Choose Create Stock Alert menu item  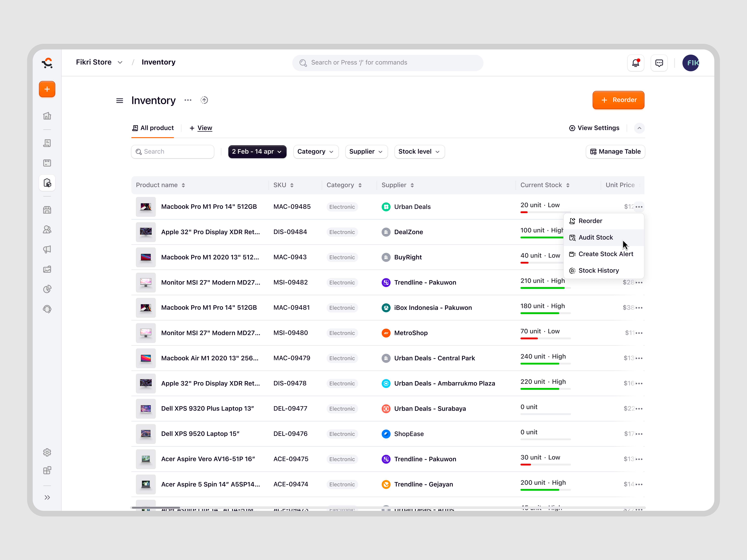606,254
